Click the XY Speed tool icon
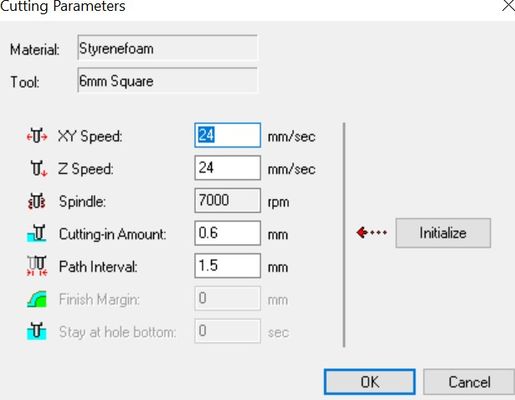515x400 pixels. click(37, 136)
